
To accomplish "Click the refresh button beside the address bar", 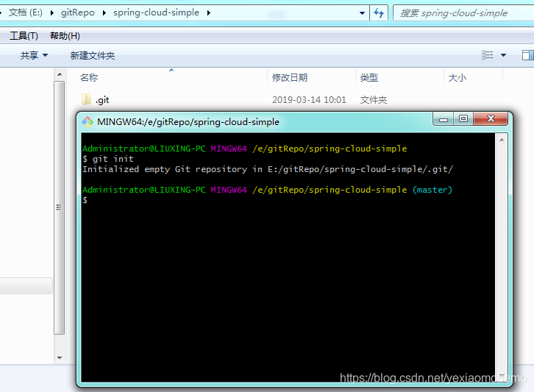I will coord(379,13).
